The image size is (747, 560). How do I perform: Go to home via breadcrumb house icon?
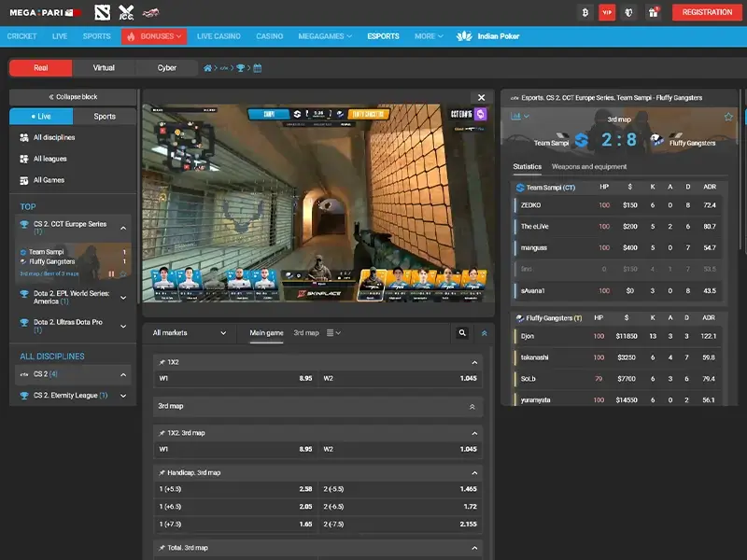(x=207, y=68)
